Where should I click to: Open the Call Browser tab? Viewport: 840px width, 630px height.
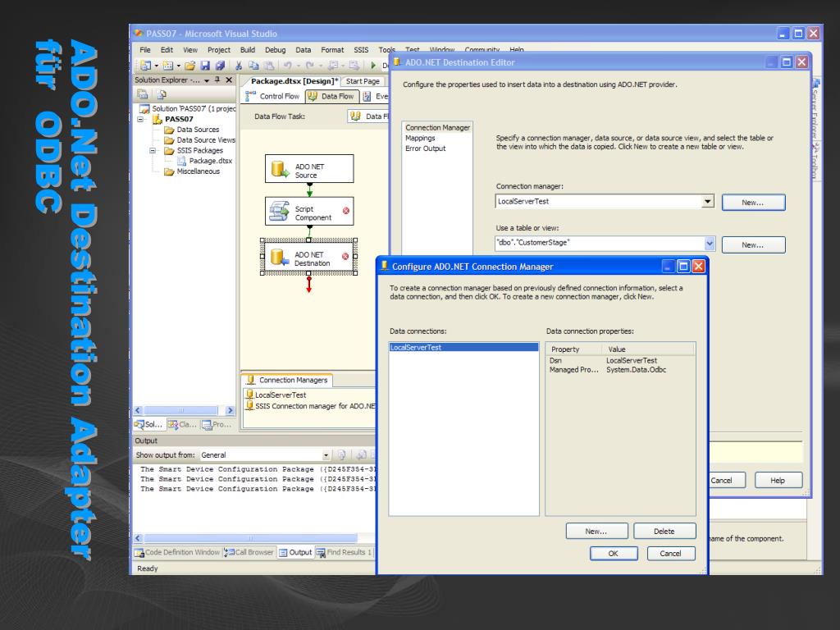click(249, 552)
